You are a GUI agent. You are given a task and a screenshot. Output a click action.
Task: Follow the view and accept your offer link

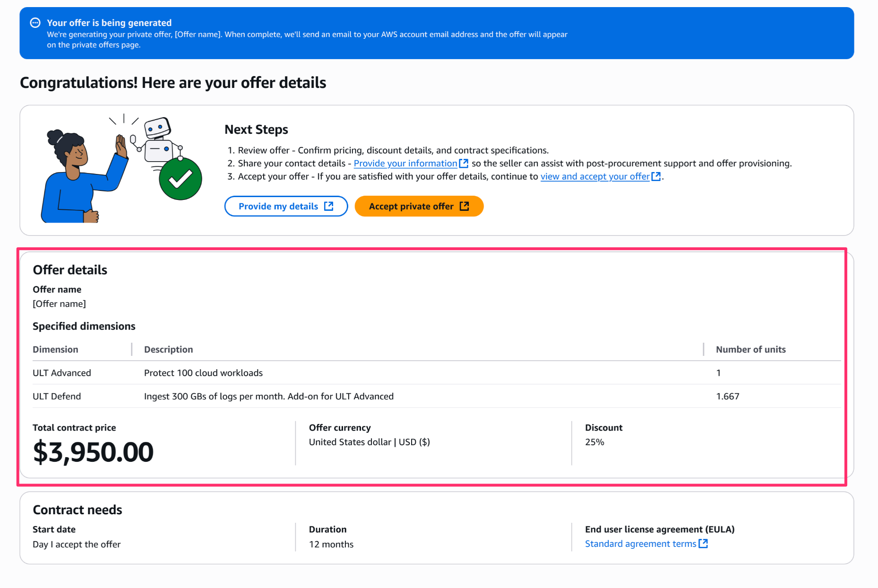594,177
